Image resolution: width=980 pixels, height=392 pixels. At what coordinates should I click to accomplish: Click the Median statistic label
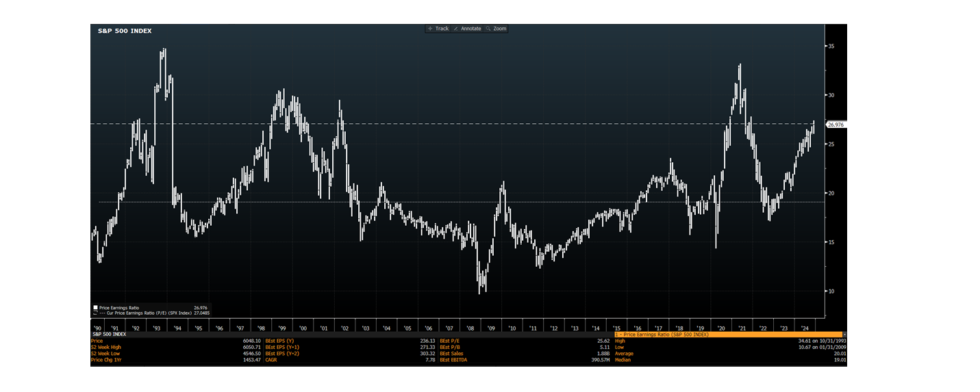pos(623,359)
